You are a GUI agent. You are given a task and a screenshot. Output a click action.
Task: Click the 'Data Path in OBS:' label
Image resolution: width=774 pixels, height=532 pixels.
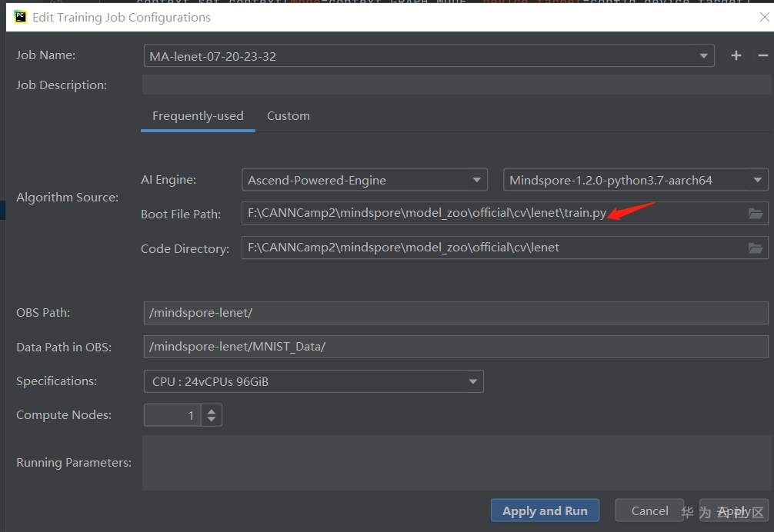tap(64, 347)
